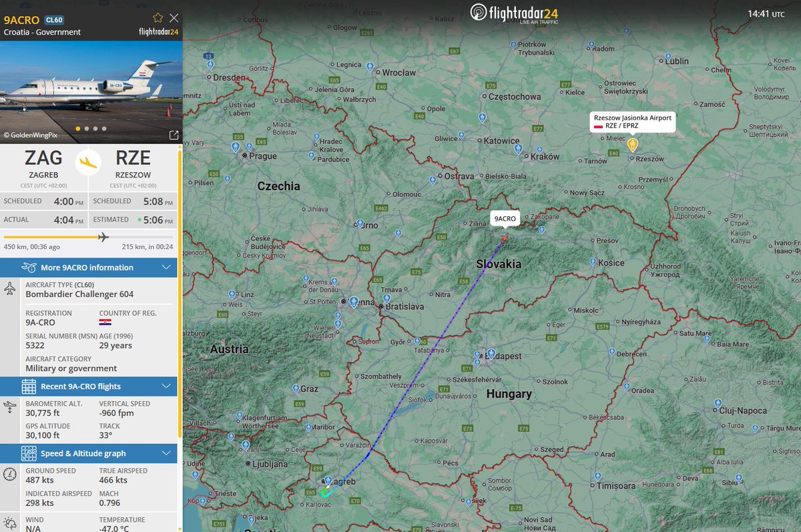Click the flightradar24 logo above the map
Screen dimensions: 801x532
coord(514,13)
